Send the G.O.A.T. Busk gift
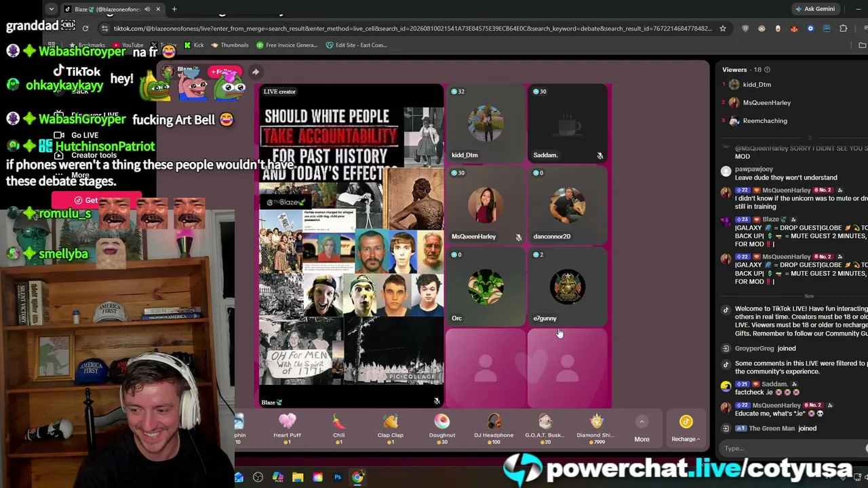Screen dimensions: 868x488 click(x=545, y=428)
